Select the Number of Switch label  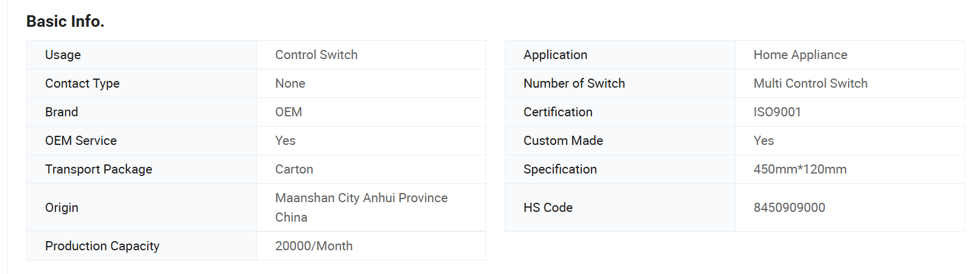574,83
